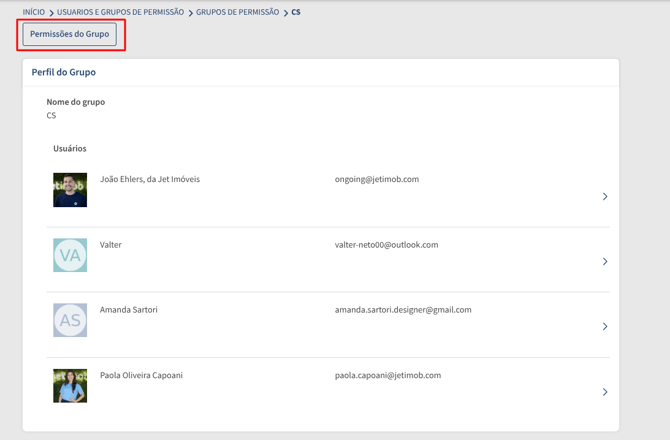Click email paola.capoani@jetimob.com
This screenshot has height=440, width=670.
pos(388,375)
